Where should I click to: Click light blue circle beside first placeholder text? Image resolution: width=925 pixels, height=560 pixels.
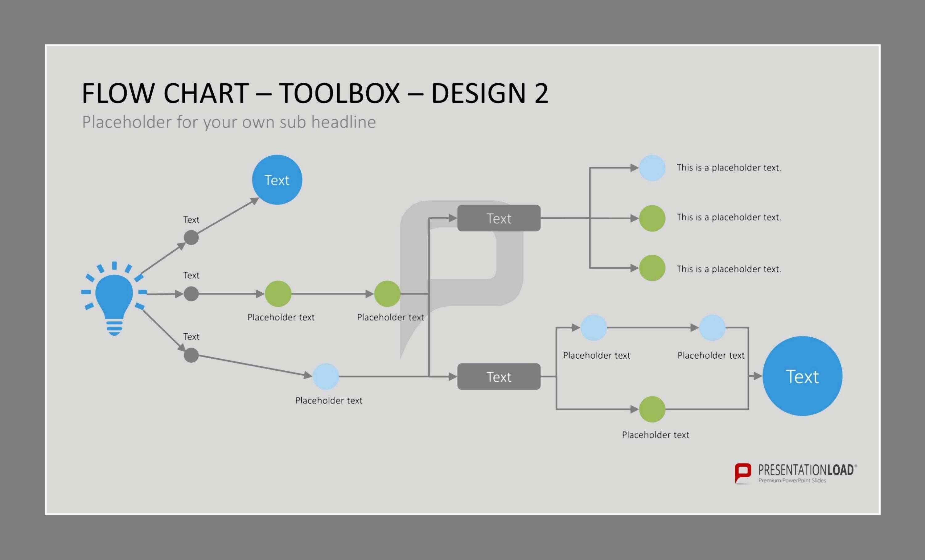(x=652, y=168)
